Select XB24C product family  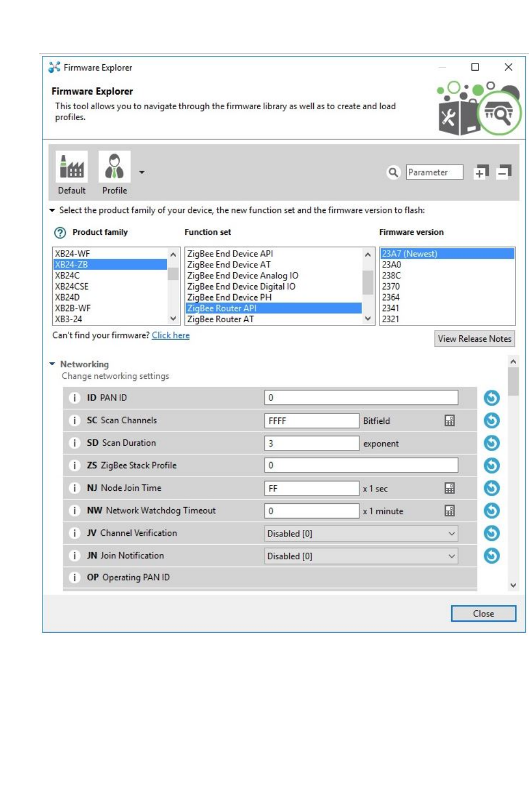pos(110,276)
